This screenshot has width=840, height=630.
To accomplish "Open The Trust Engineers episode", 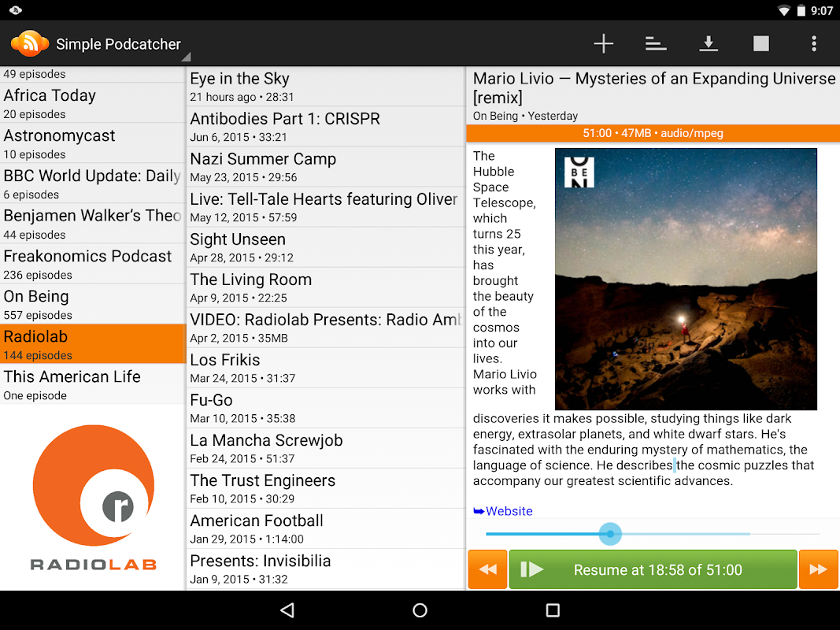I will (326, 488).
